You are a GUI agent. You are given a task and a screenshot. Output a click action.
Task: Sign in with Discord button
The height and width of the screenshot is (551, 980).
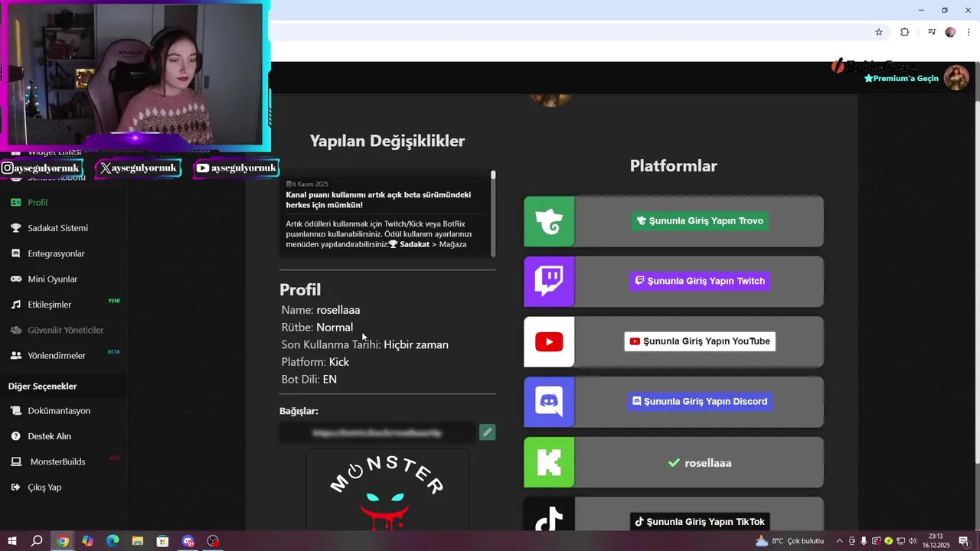point(700,401)
